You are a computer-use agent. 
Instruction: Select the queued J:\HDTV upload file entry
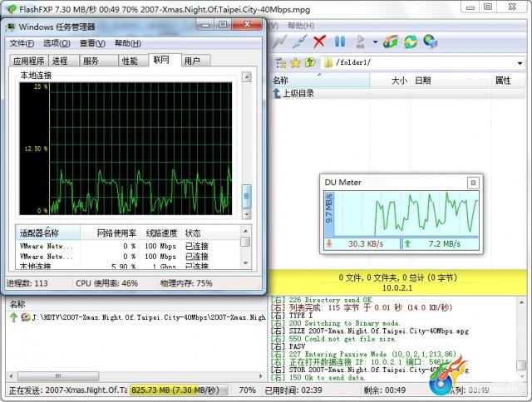[x=137, y=317]
